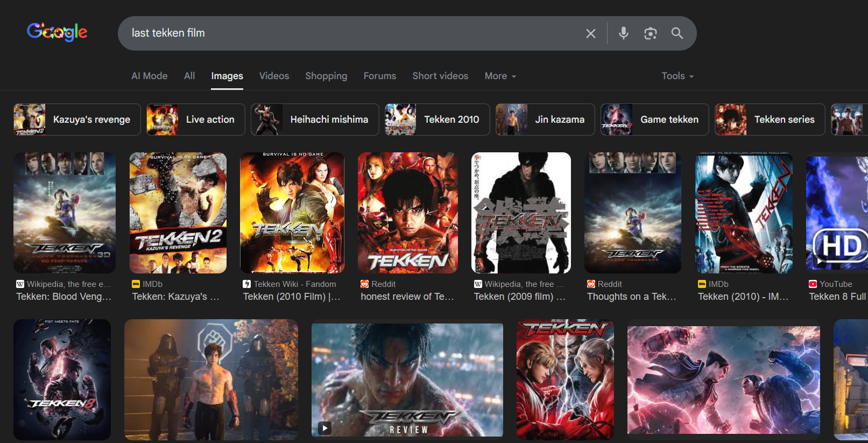
Task: Open 'Tekken: Kazuya's ...' result title link
Action: pos(176,297)
